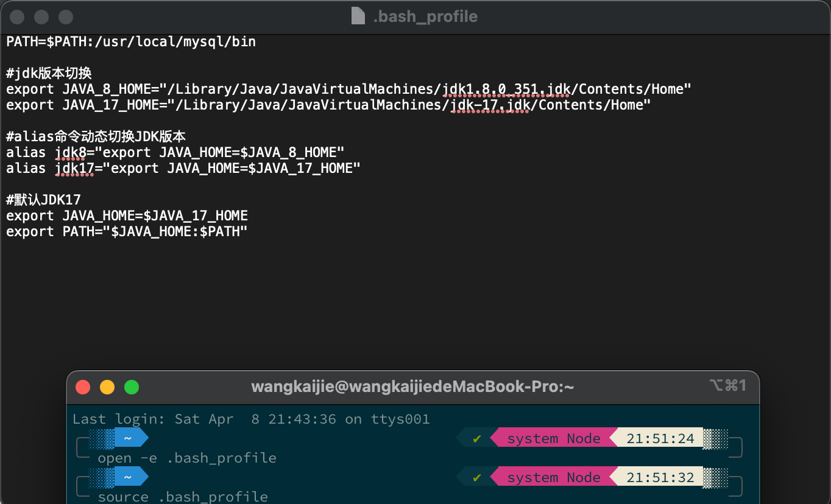Click the .bash_profile document icon in title bar
831x504 pixels.
click(358, 16)
